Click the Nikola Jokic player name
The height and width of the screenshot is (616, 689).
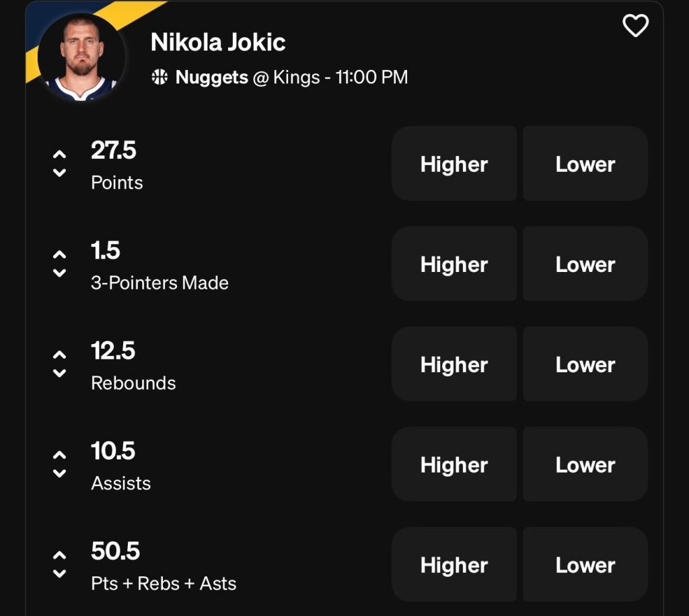[217, 42]
